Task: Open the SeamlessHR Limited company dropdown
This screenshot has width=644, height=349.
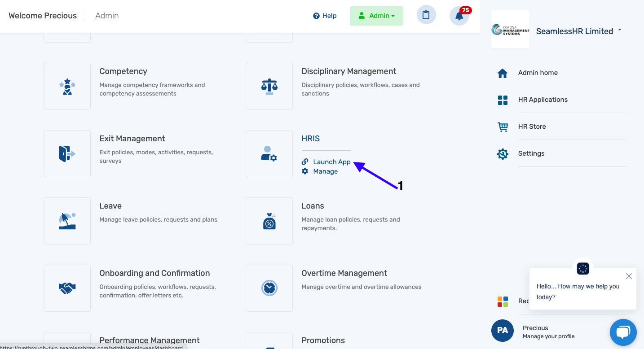Action: tap(579, 31)
